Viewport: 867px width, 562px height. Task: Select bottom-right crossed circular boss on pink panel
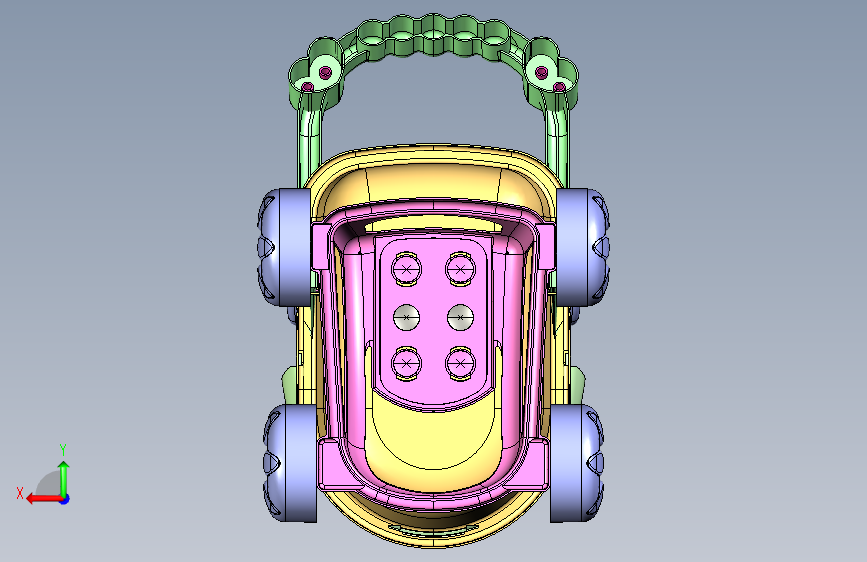pyautogui.click(x=460, y=363)
